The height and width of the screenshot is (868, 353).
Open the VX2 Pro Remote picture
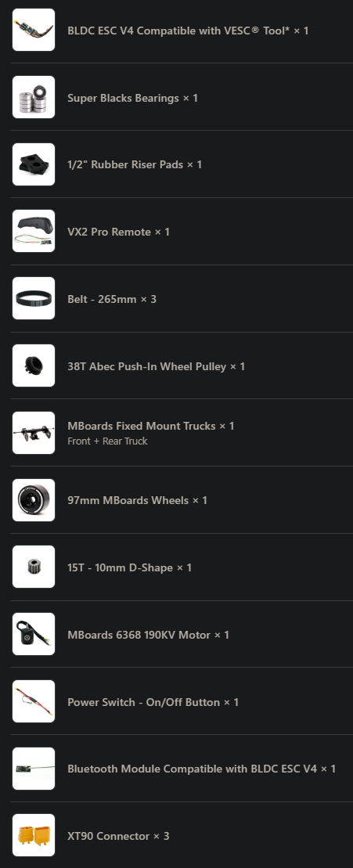point(34,232)
